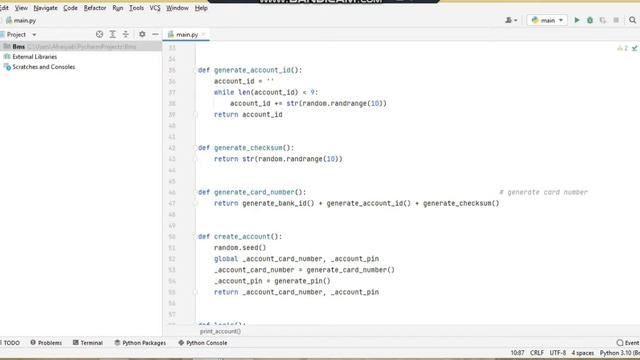Click main.py breadcrumb in navigation bar

tap(21, 20)
